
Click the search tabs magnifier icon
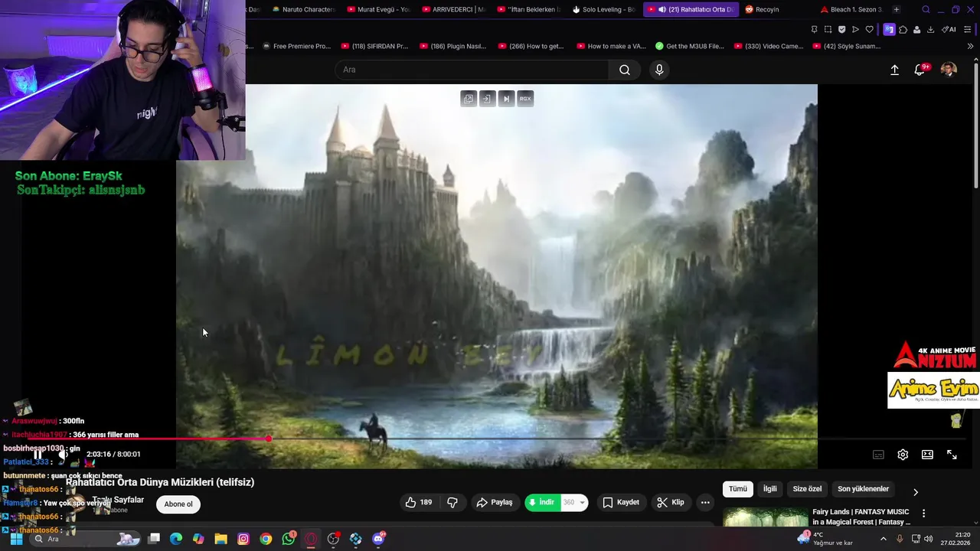click(x=926, y=9)
